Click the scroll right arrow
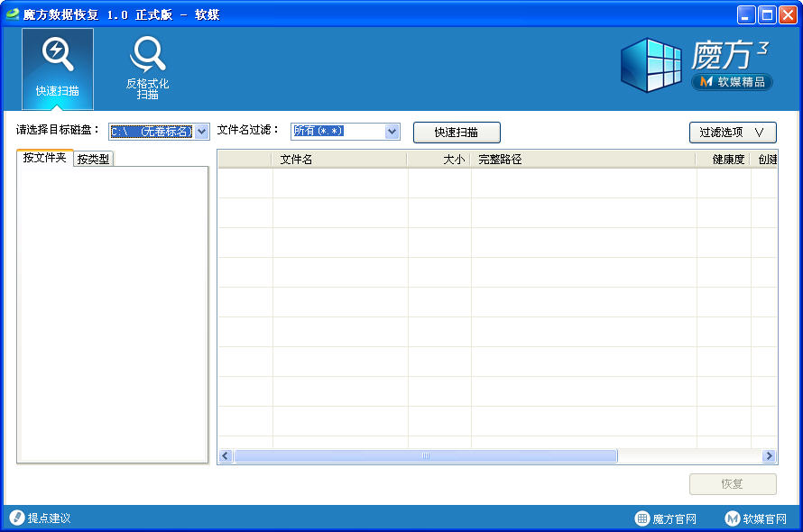803x532 pixels. click(769, 455)
